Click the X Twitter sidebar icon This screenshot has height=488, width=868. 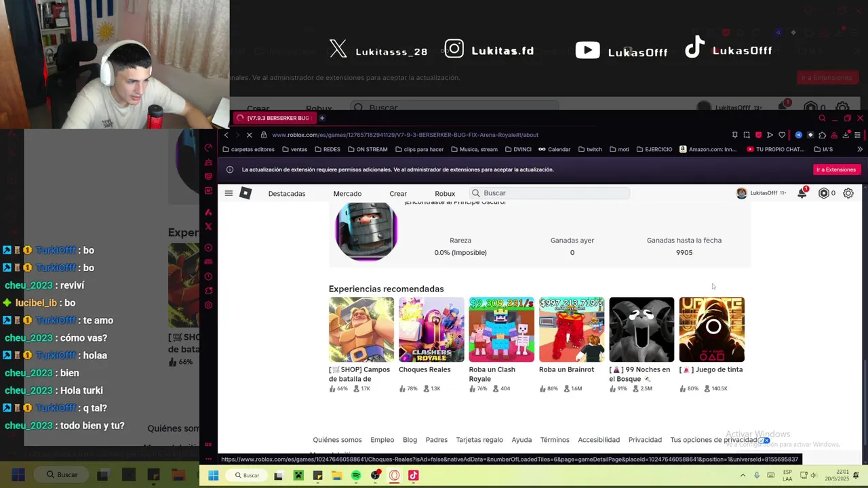click(x=209, y=226)
